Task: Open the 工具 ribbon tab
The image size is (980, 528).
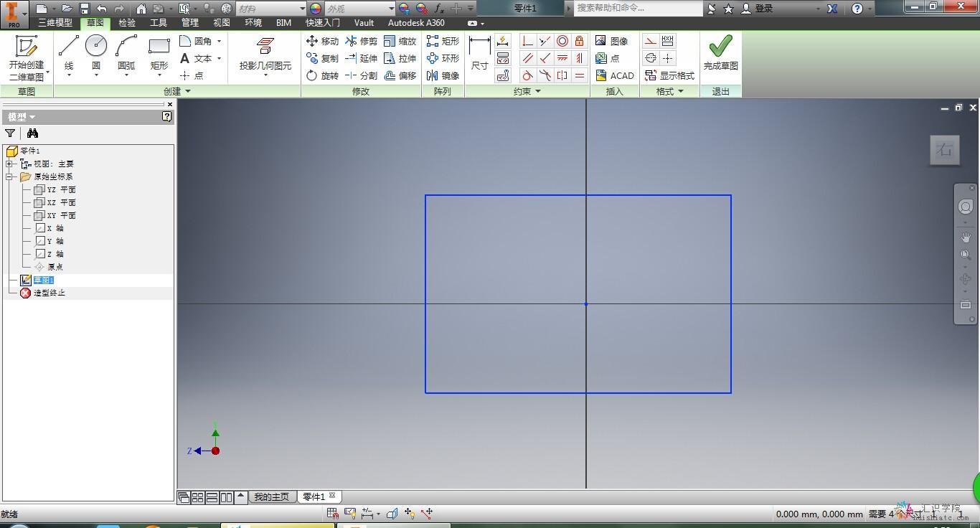Action: point(159,23)
